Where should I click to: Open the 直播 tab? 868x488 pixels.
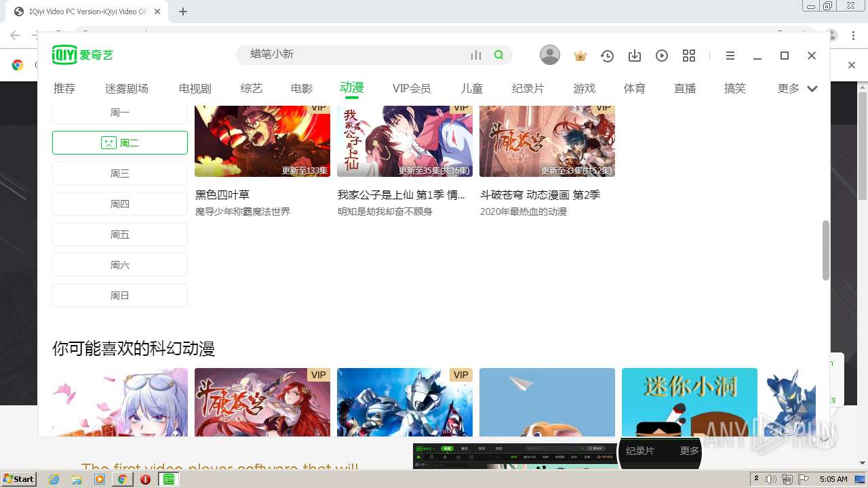pos(685,89)
